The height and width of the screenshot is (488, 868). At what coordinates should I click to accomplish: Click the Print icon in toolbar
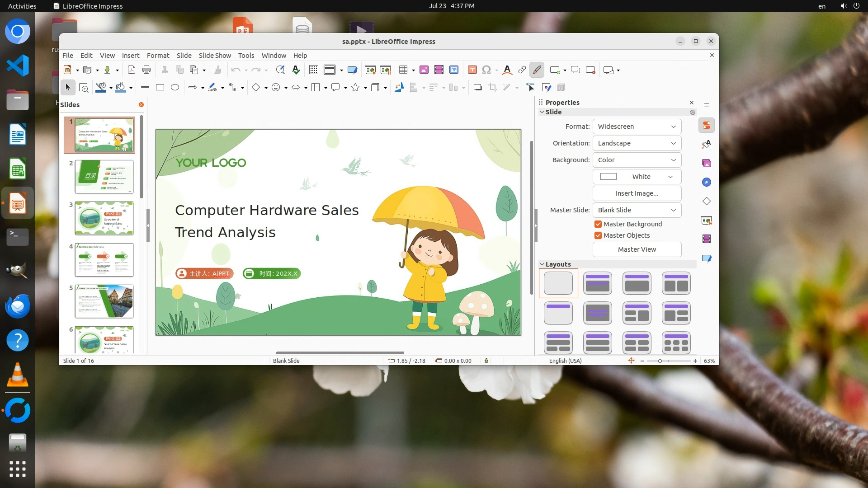[x=146, y=70]
